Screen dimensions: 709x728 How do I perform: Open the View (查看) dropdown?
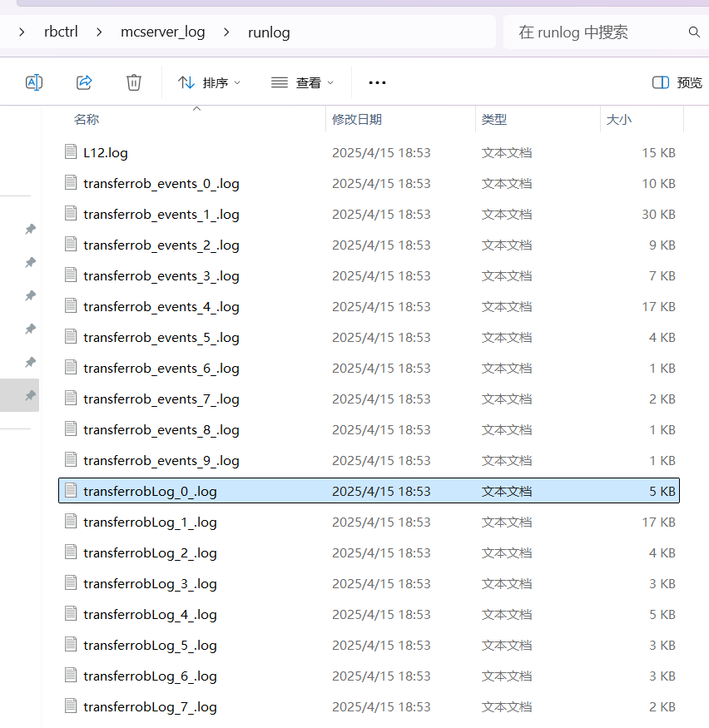click(302, 82)
